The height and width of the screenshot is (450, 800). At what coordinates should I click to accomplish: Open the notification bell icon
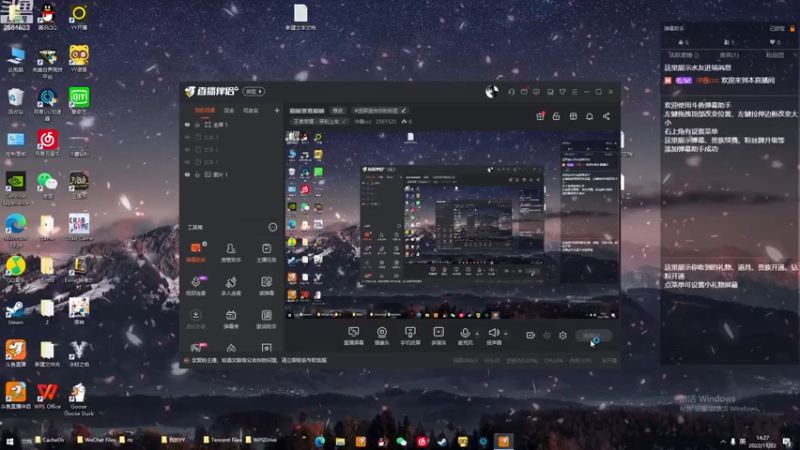pyautogui.click(x=589, y=116)
